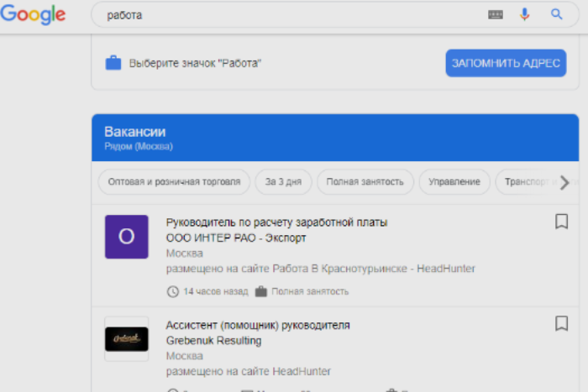Open 'Руководитель по расчету заработной платы' listing
Viewport: 588px width, 392px height.
277,222
